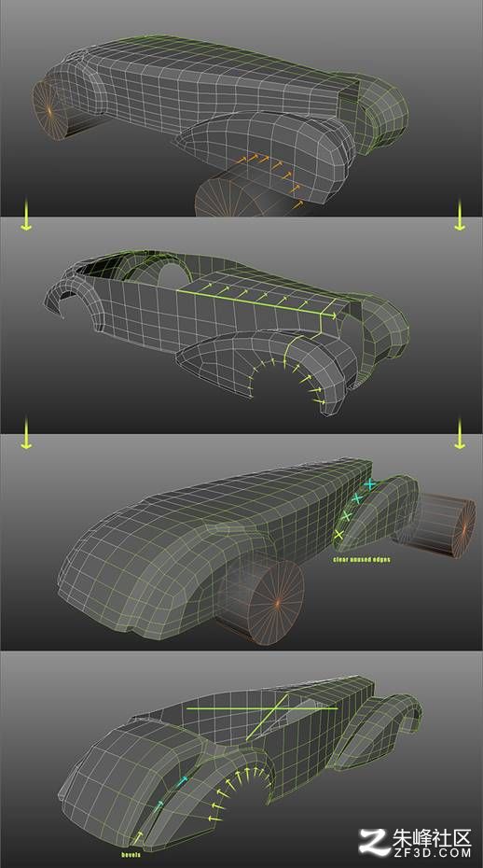Click the Z-shaped watermark logo icon
The width and height of the screenshot is (483, 868).
coord(374,842)
